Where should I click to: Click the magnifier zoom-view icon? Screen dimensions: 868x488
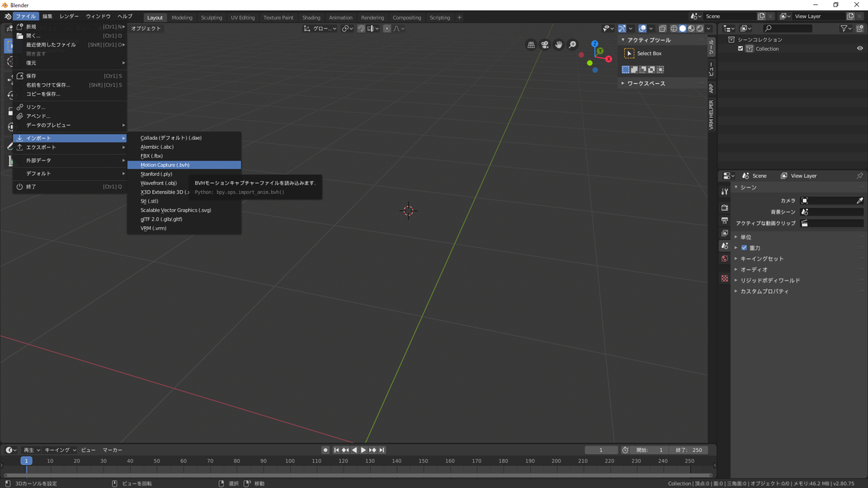pos(572,45)
